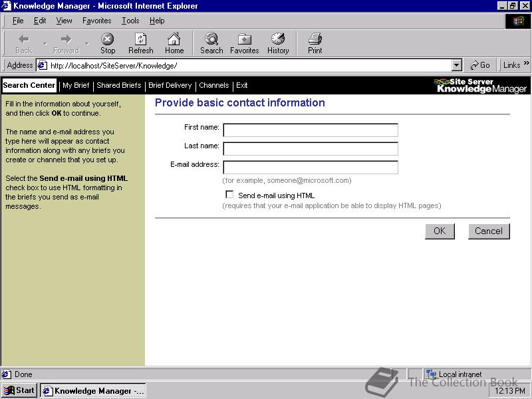
Task: Click the Forward arrow toolbar icon
Action: (66, 39)
